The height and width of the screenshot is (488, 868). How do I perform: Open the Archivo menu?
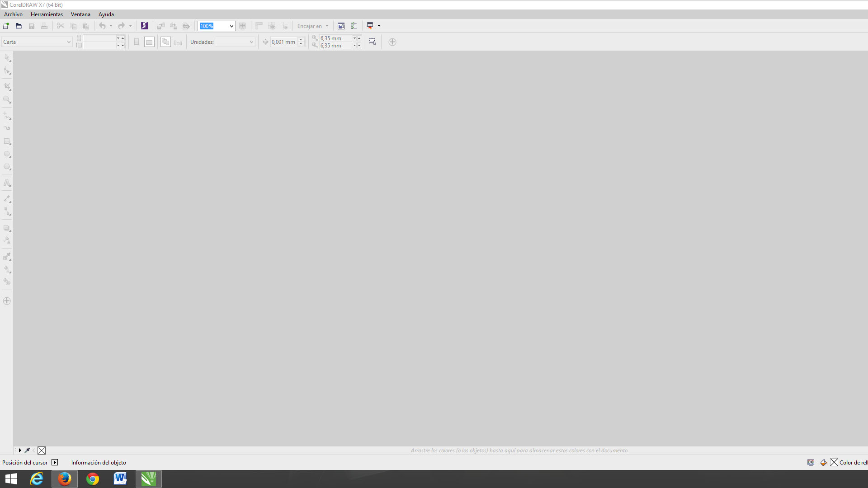[13, 14]
